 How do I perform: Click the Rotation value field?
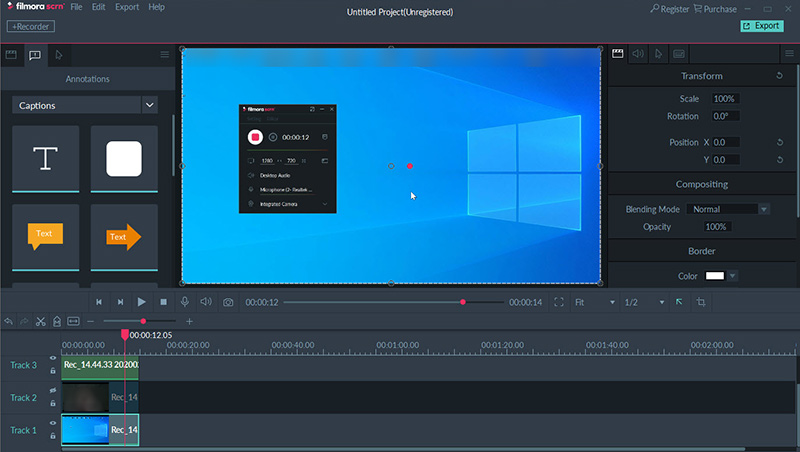point(726,116)
